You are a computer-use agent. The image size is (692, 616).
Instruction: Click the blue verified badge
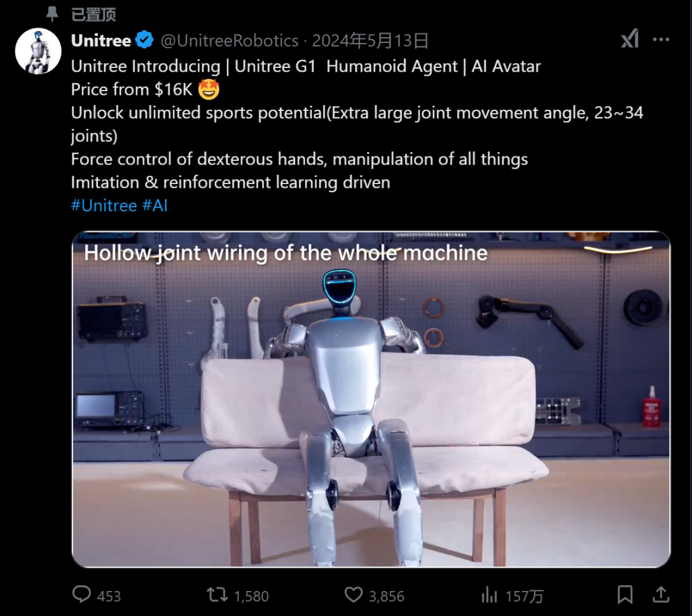pyautogui.click(x=144, y=40)
